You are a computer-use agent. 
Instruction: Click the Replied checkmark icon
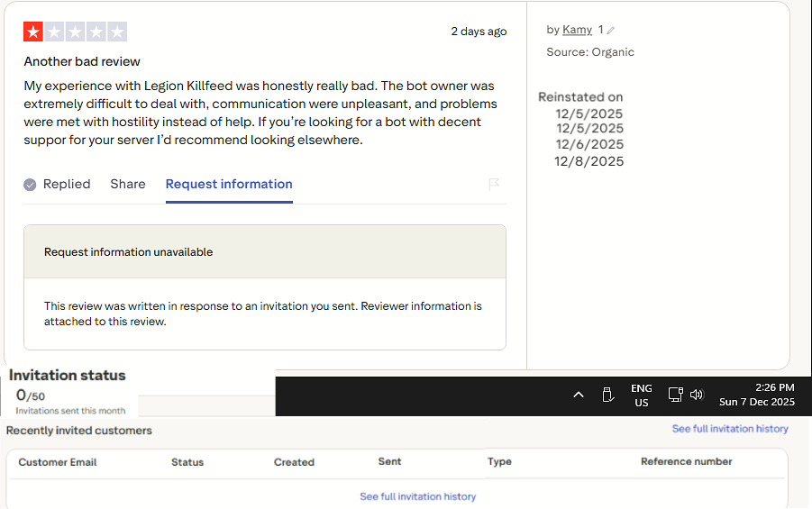coord(30,185)
